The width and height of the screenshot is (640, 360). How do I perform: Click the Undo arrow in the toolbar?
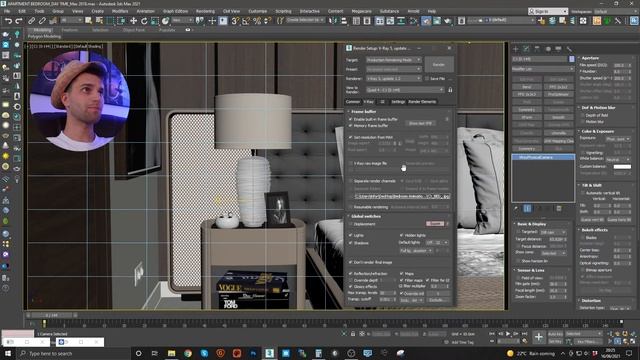tap(8, 20)
